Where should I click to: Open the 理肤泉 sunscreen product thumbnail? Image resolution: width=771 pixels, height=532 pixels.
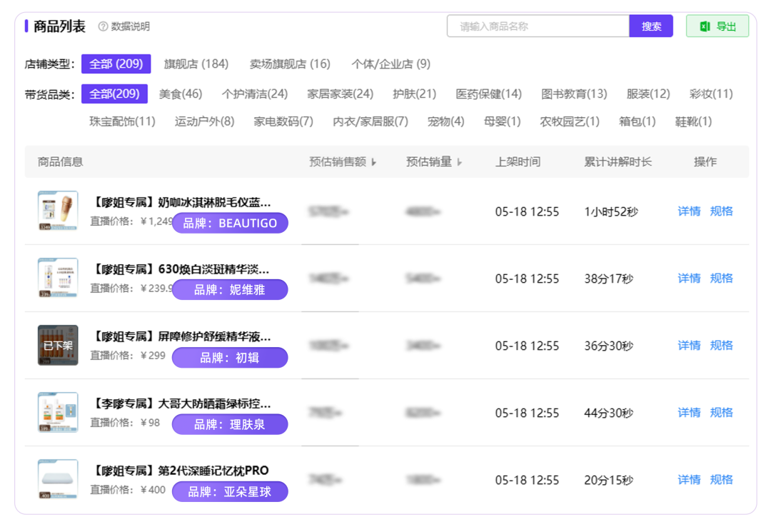click(58, 412)
